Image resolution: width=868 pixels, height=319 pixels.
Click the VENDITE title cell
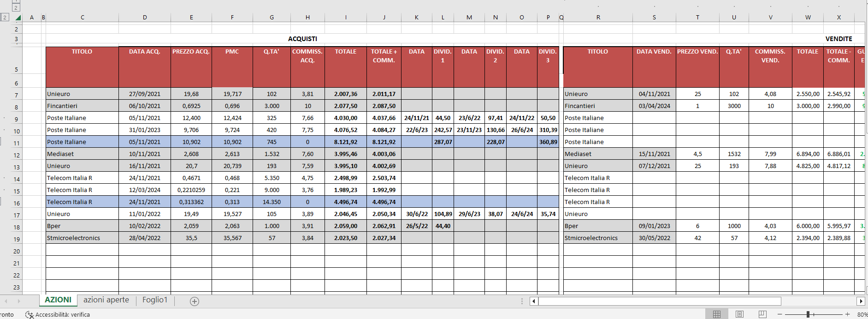point(838,39)
